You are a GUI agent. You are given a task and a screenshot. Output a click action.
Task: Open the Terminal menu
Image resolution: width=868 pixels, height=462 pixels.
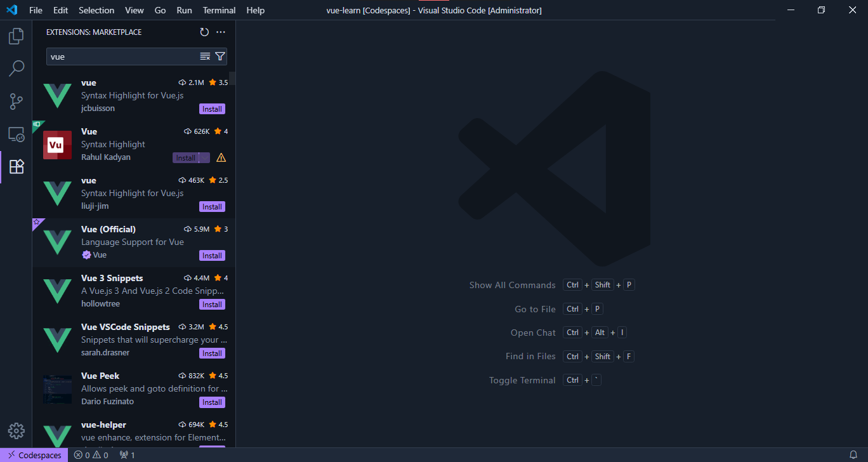coord(219,10)
